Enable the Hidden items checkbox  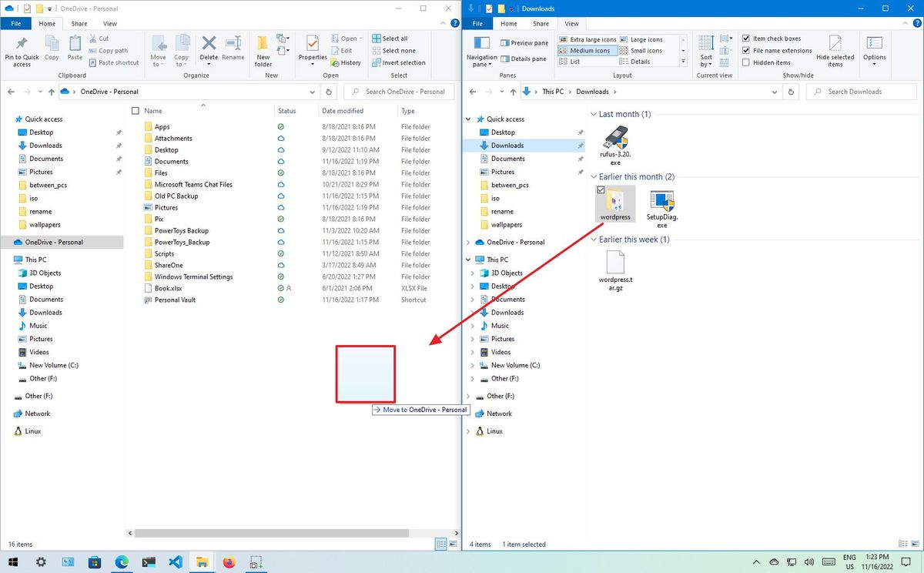click(747, 62)
